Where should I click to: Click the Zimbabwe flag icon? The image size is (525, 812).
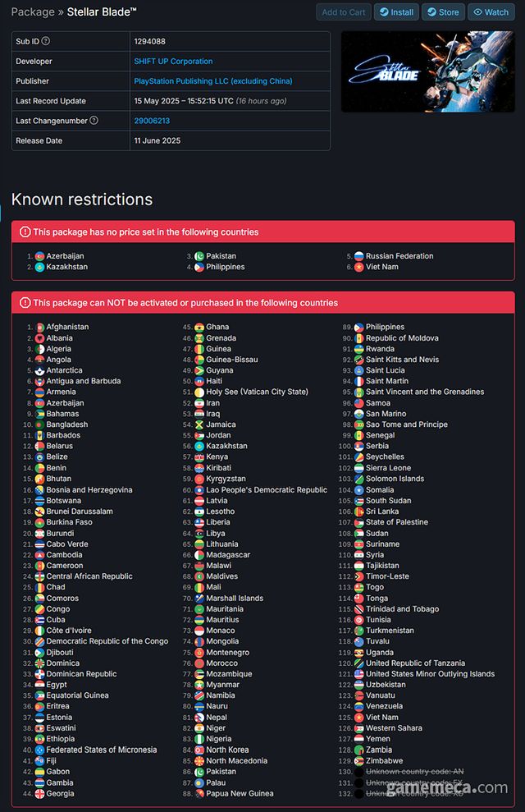(359, 761)
